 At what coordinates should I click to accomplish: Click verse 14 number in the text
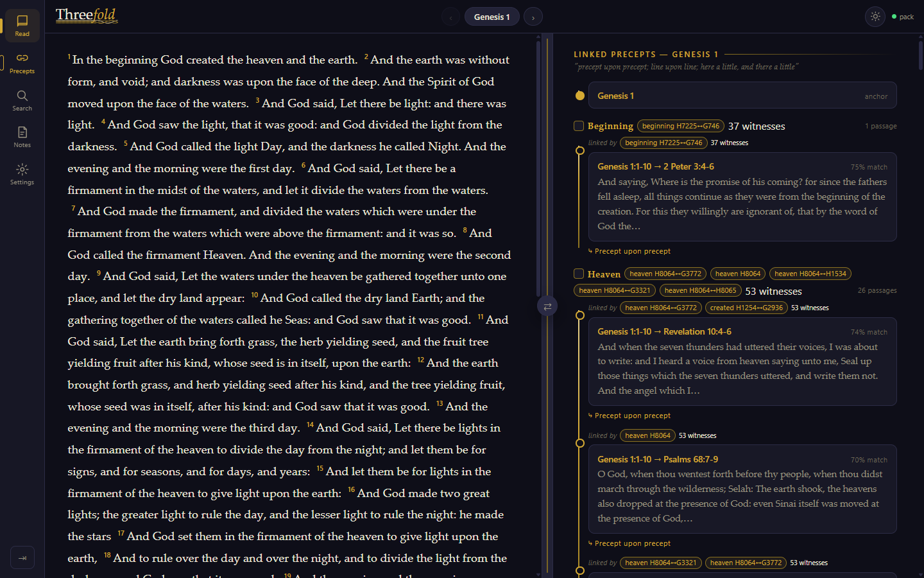[x=310, y=425]
